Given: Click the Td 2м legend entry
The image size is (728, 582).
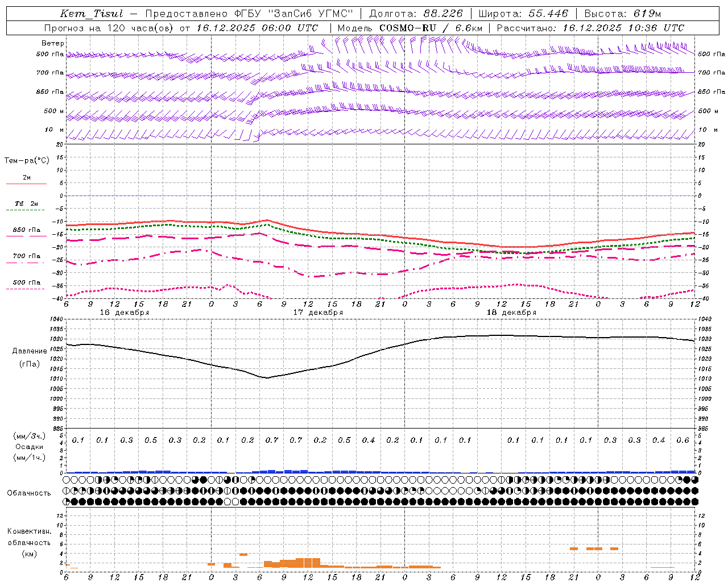Looking at the screenshot, I should coord(26,203).
